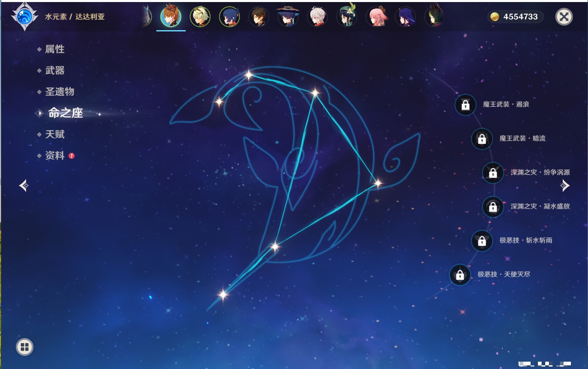
Task: Open 资料 profile with red alert
Action: click(x=55, y=155)
